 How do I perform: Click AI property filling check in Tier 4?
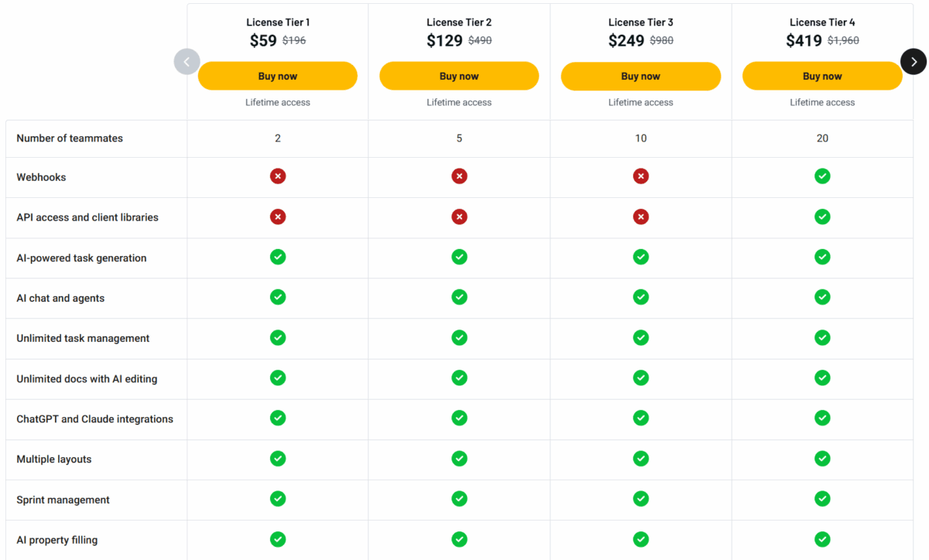pyautogui.click(x=822, y=539)
